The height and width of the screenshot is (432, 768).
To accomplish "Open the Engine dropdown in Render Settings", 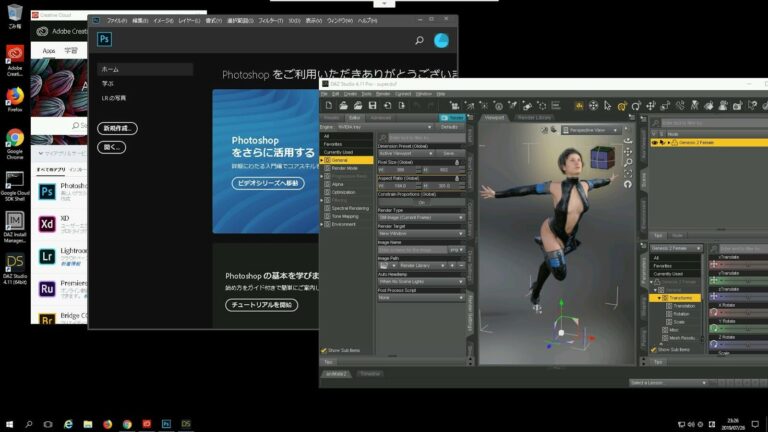I will (384, 127).
